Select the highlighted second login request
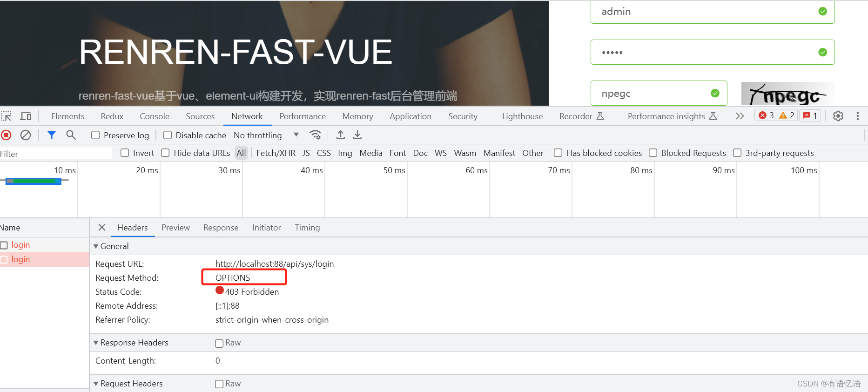 point(45,259)
